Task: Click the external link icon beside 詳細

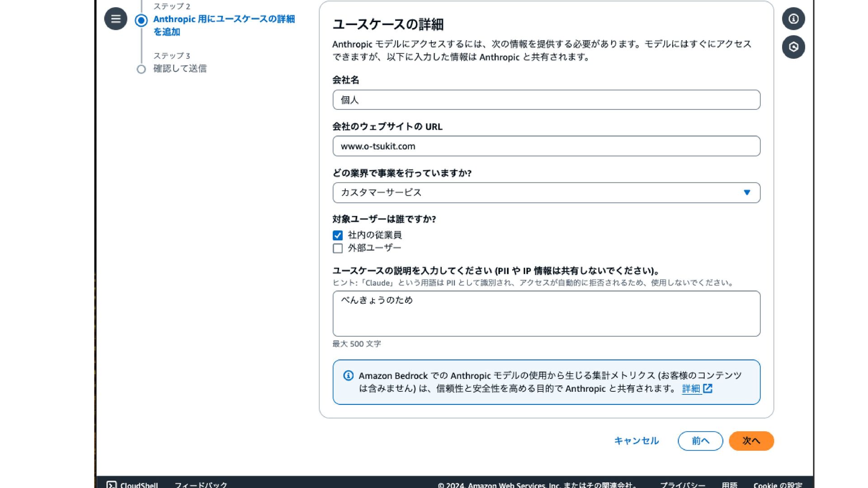Action: click(708, 389)
